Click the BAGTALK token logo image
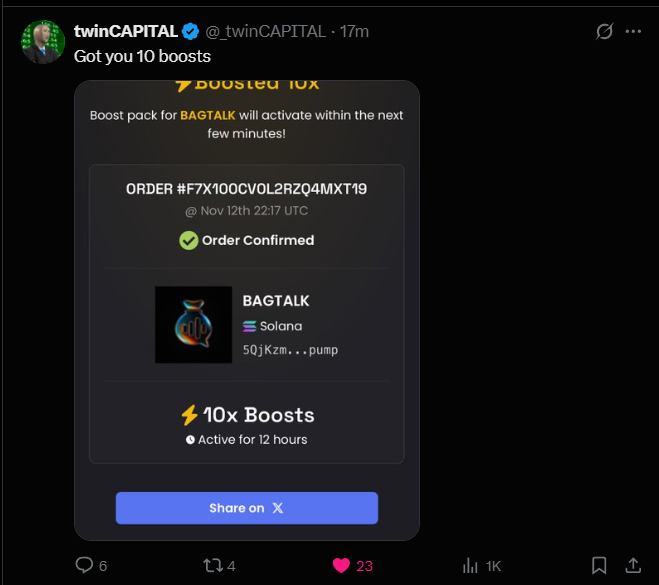The image size is (659, 585). click(194, 325)
